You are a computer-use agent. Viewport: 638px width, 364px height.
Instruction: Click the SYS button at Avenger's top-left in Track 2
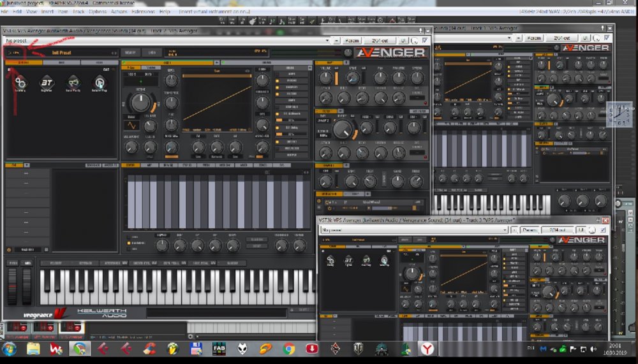(x=14, y=53)
